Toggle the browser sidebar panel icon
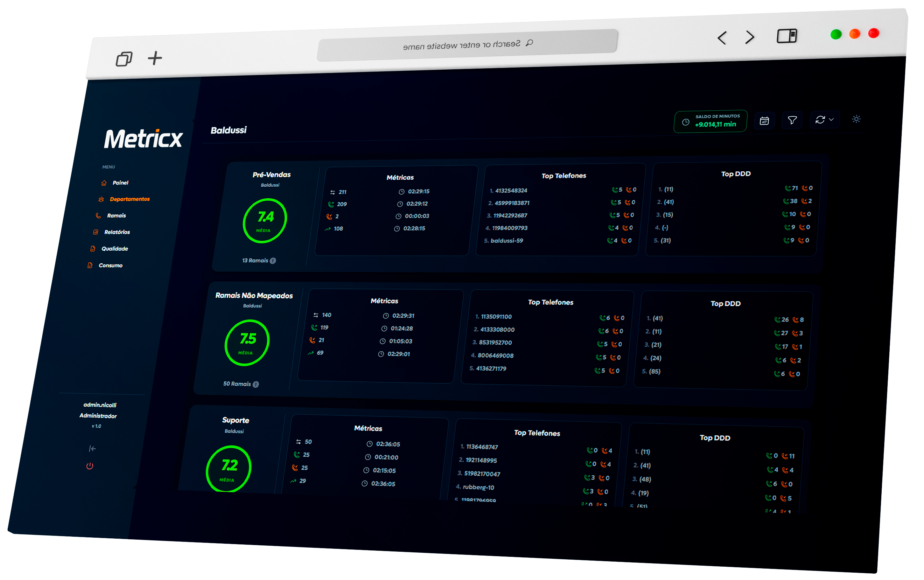The width and height of the screenshot is (924, 580). [787, 36]
